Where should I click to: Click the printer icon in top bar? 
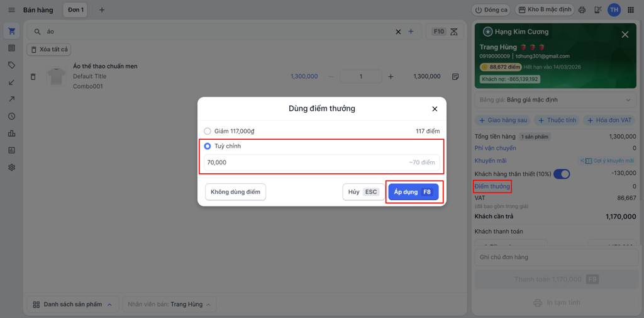click(582, 10)
